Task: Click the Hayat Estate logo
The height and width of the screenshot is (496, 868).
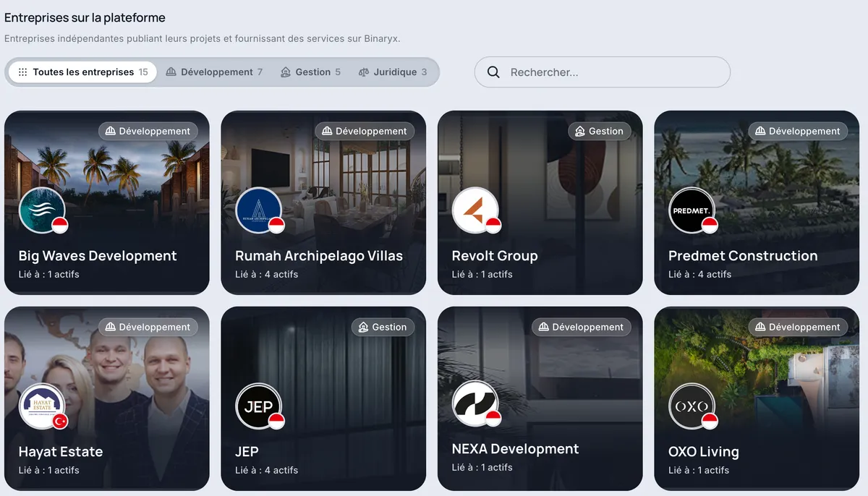Action: tap(42, 406)
